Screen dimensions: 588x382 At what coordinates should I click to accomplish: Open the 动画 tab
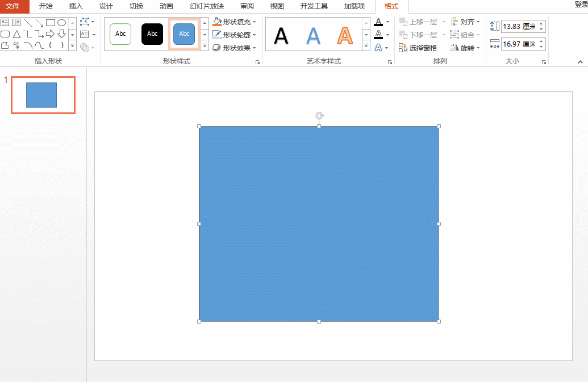pos(166,6)
